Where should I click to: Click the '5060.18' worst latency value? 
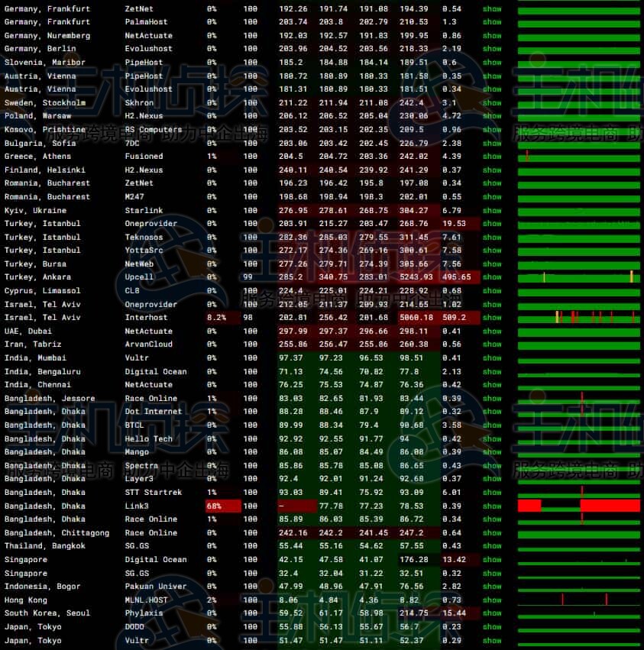click(x=416, y=318)
